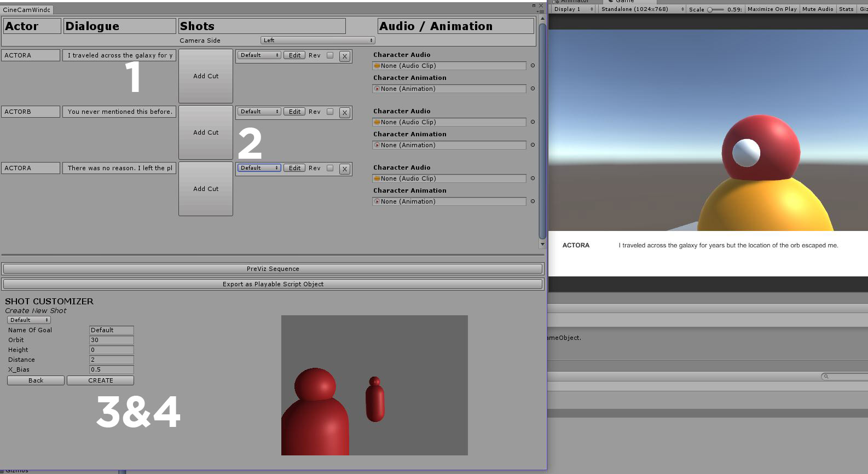Open the object picker for the third row's Character Animation
Image resolution: width=868 pixels, height=474 pixels.
coord(533,201)
